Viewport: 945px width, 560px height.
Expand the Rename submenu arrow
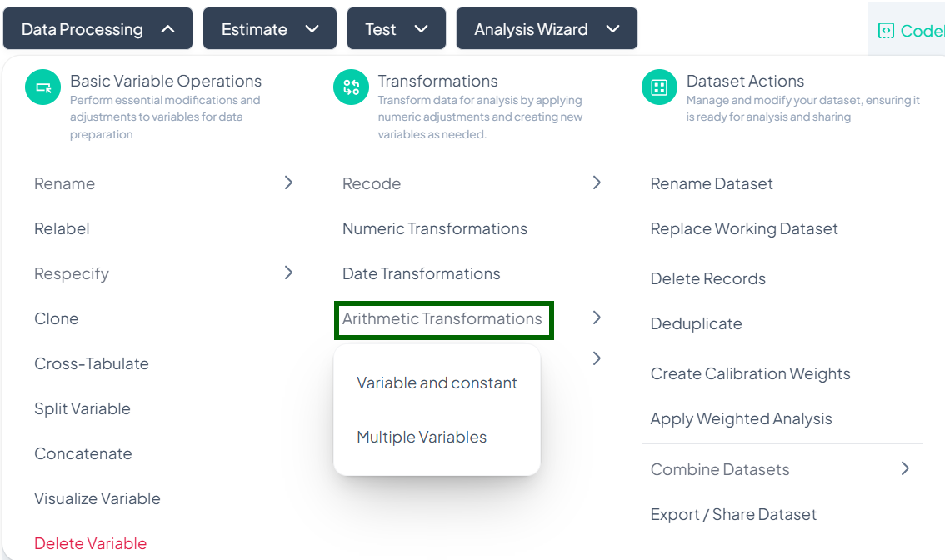[x=288, y=182]
